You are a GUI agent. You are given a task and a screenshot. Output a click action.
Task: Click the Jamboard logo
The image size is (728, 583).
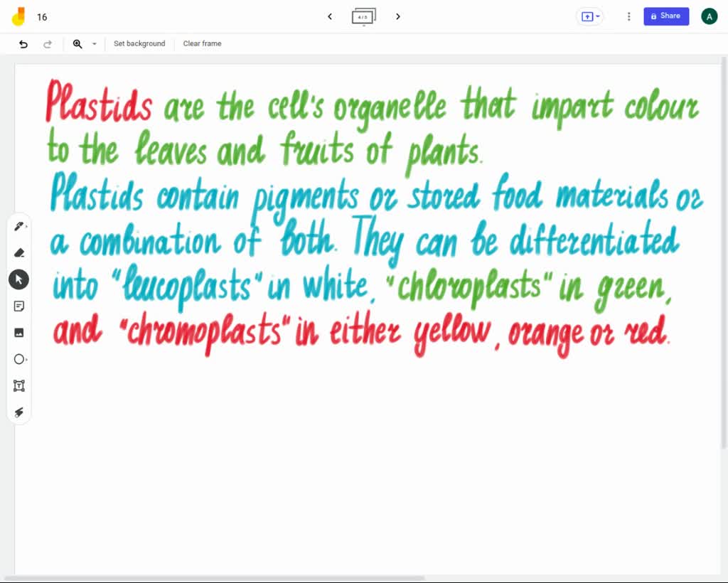(18, 16)
